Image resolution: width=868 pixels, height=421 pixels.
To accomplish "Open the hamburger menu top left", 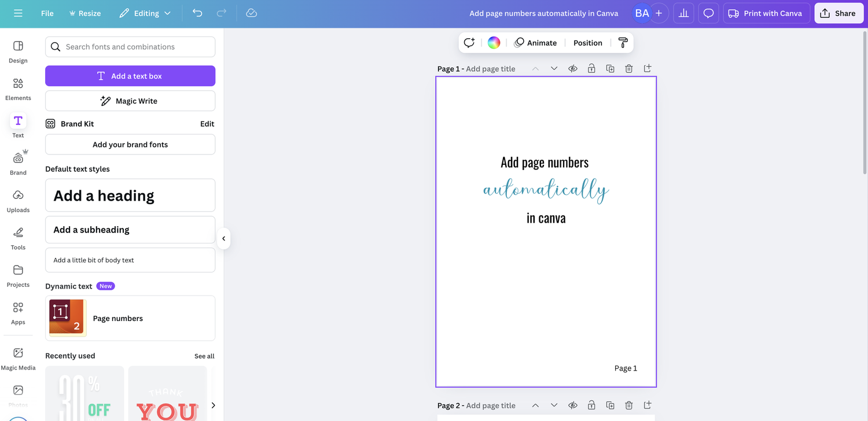I will click(x=17, y=13).
